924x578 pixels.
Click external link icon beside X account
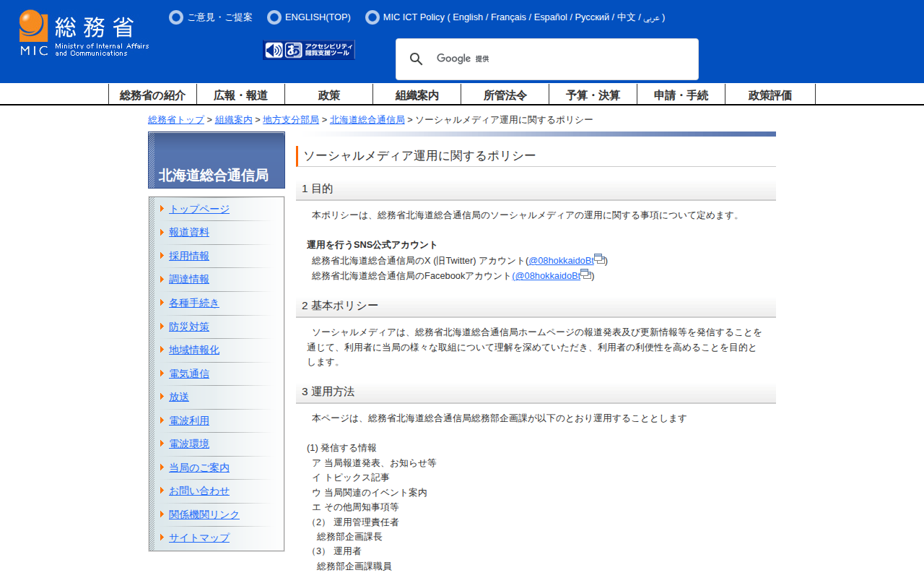pos(599,259)
